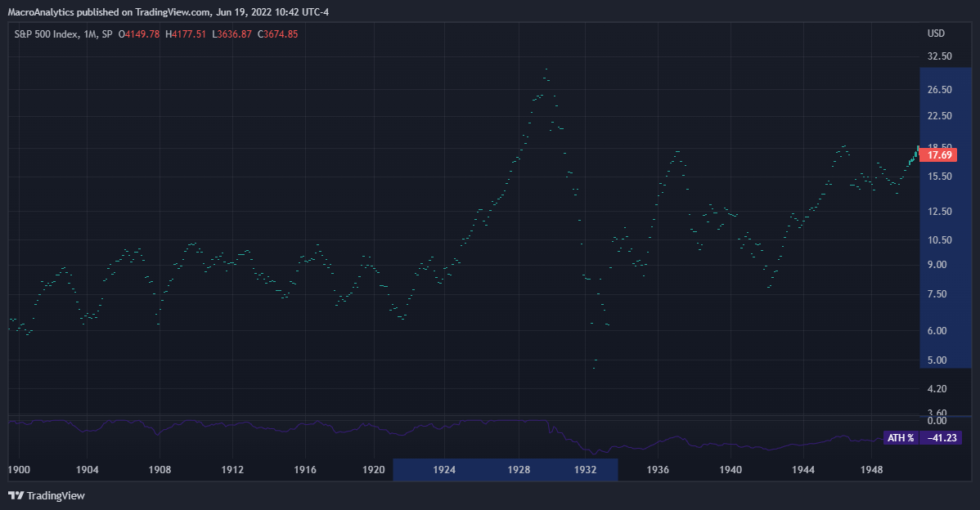Click the 1940 year on time axis
980x510 pixels.
coord(731,469)
